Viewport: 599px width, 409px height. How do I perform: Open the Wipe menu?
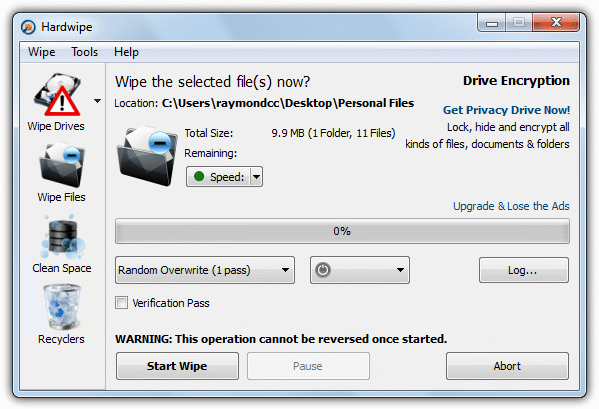point(41,52)
